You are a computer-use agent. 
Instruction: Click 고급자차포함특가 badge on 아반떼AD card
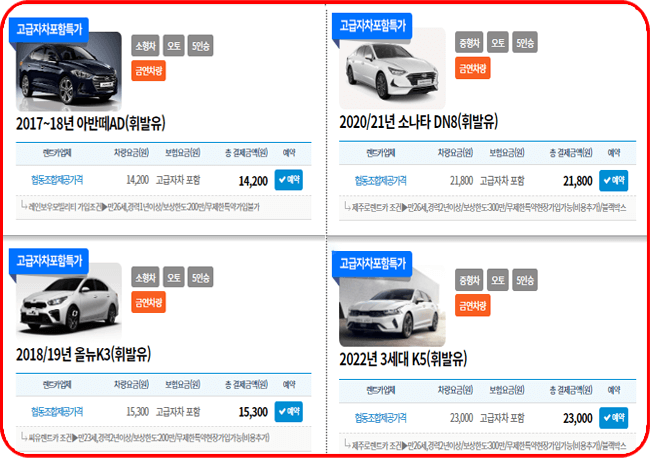tap(49, 29)
